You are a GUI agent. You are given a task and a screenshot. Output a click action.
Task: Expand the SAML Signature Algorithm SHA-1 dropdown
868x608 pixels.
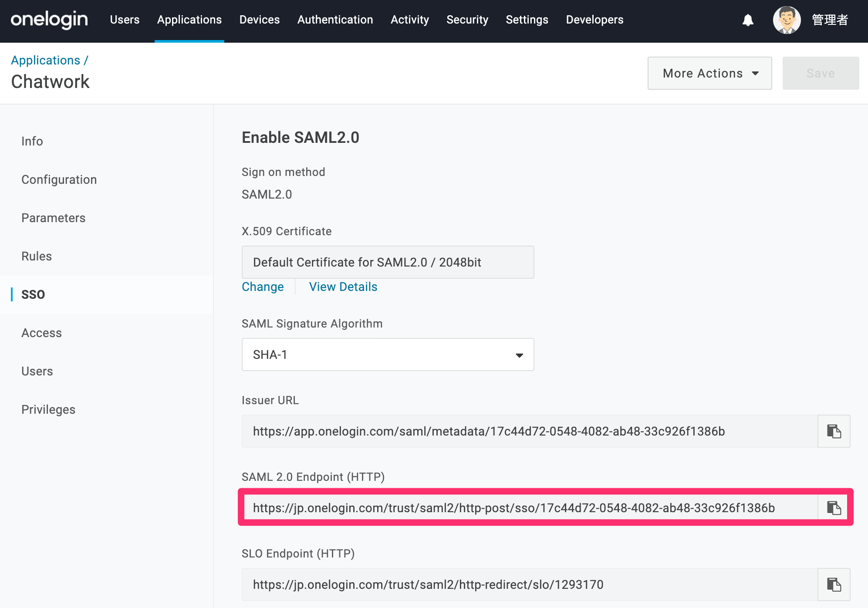pos(388,355)
